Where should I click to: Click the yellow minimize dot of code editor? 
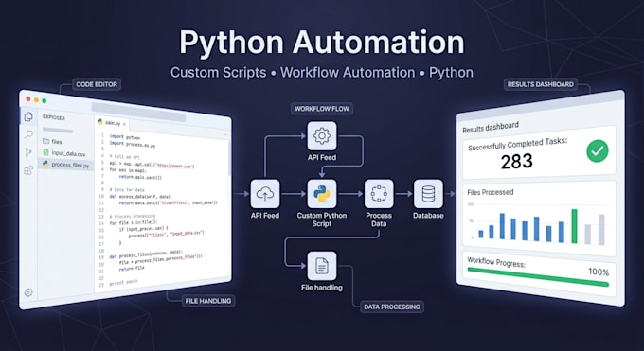pyautogui.click(x=36, y=99)
